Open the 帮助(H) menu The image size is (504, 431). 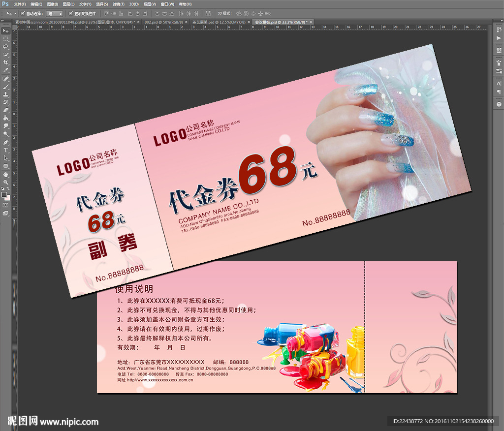pos(185,4)
